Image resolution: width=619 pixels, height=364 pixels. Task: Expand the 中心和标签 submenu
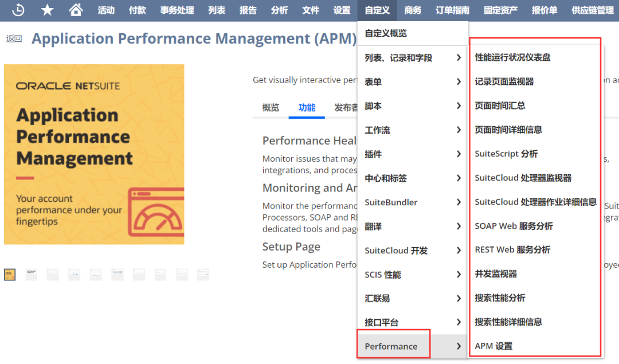pyautogui.click(x=413, y=178)
